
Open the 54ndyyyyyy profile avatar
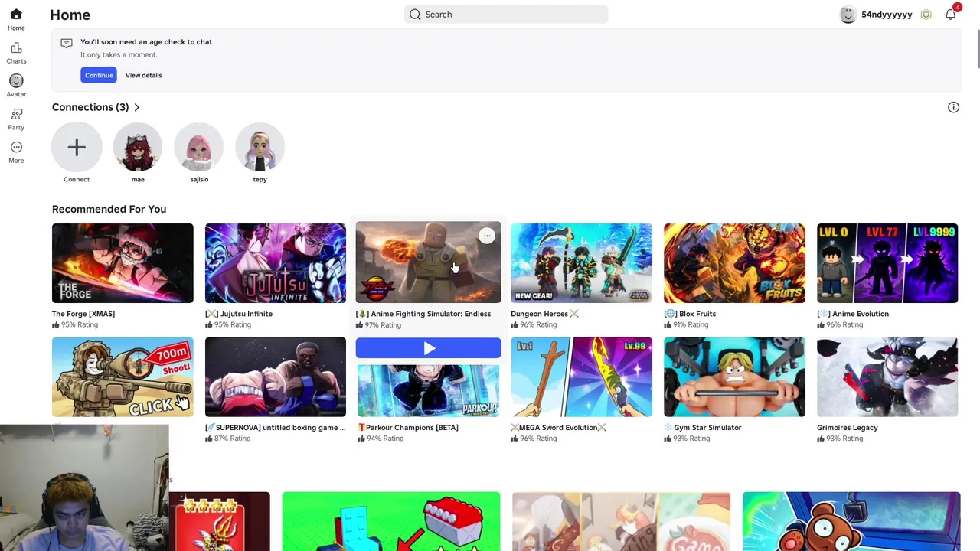click(848, 15)
